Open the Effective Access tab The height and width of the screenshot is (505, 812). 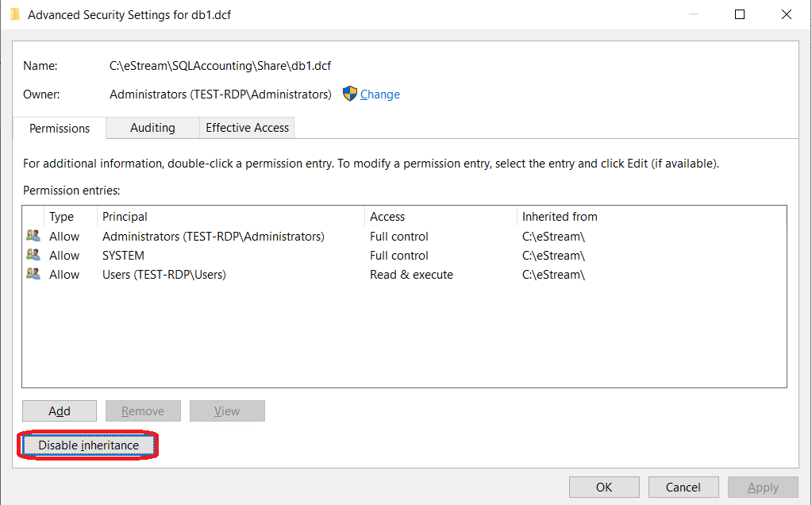tap(248, 128)
